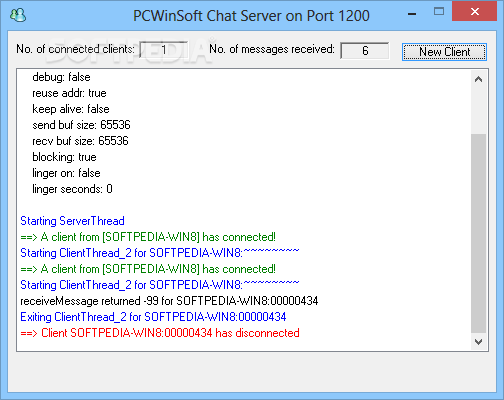The width and height of the screenshot is (504, 400).
Task: Click the 'blocking: true' log line
Action: click(64, 157)
